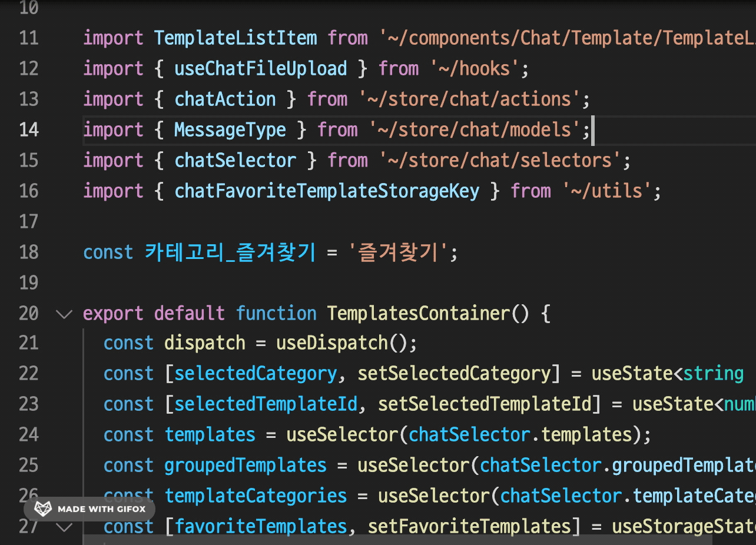Click the useDispatch() call
This screenshot has width=756, height=545.
point(341,343)
